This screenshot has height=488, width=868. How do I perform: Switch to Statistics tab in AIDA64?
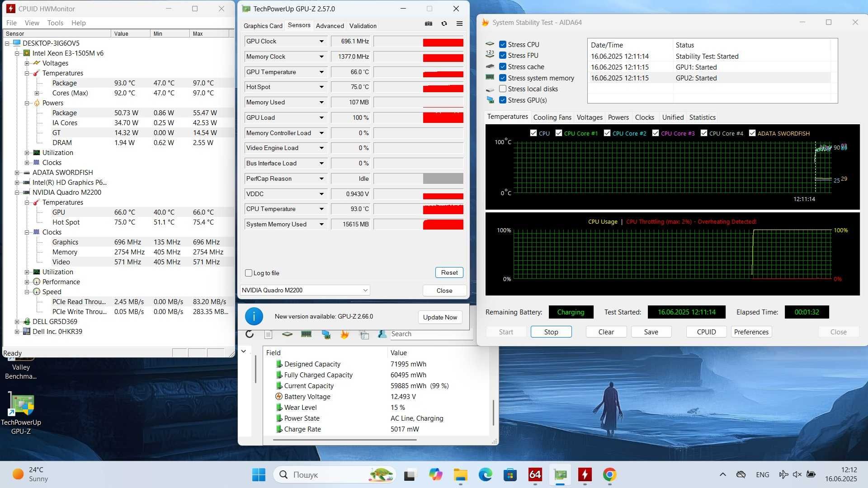[x=702, y=117]
